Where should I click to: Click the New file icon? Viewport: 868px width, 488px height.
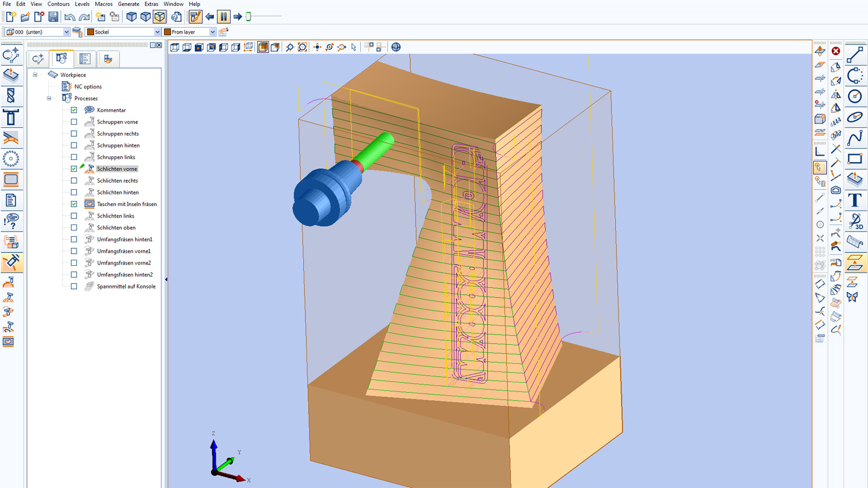[x=11, y=17]
